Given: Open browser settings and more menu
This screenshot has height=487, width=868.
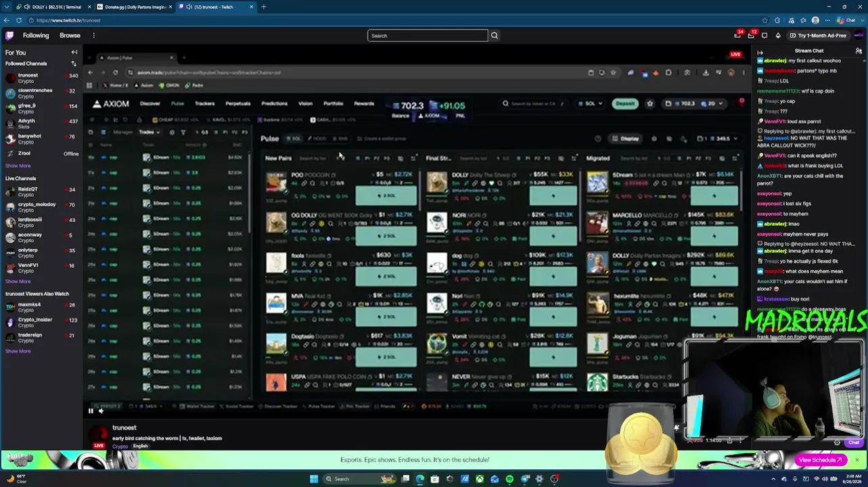Looking at the screenshot, I should 827,20.
